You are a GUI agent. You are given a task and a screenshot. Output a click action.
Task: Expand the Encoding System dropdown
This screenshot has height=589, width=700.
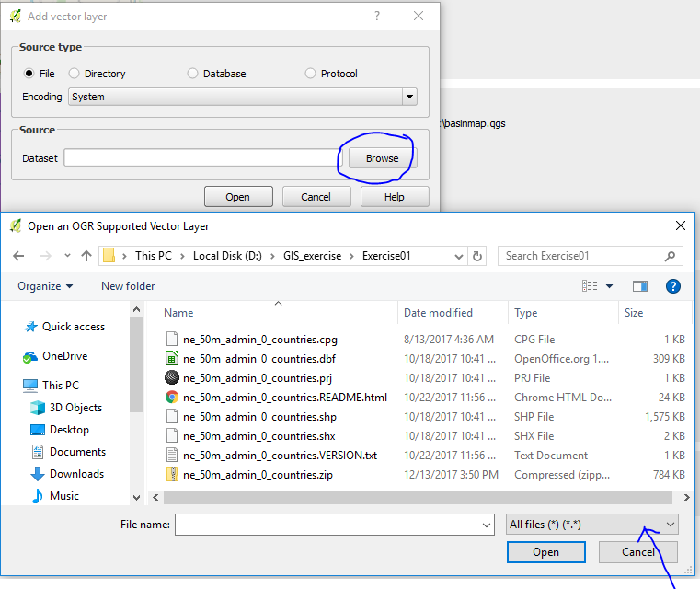pyautogui.click(x=409, y=97)
